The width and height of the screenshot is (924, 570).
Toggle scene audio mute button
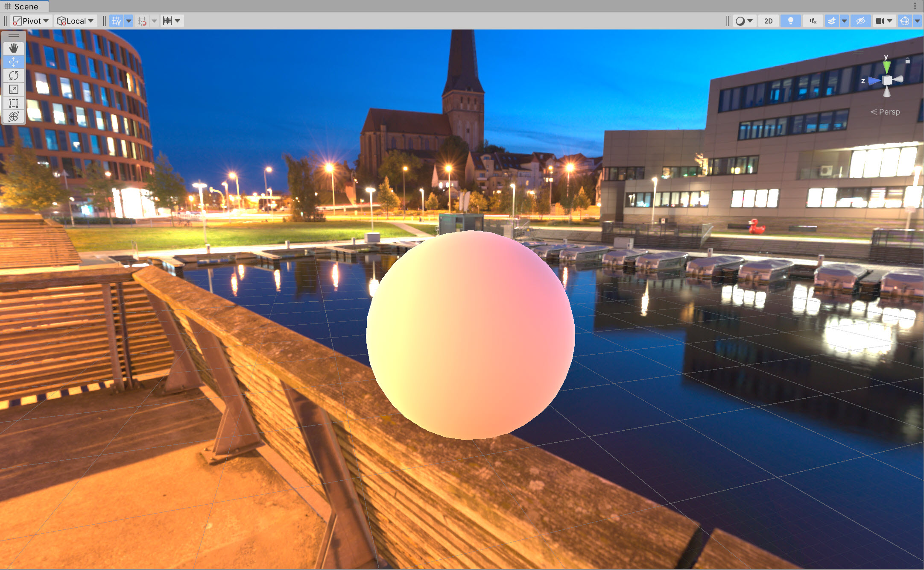[x=813, y=21]
